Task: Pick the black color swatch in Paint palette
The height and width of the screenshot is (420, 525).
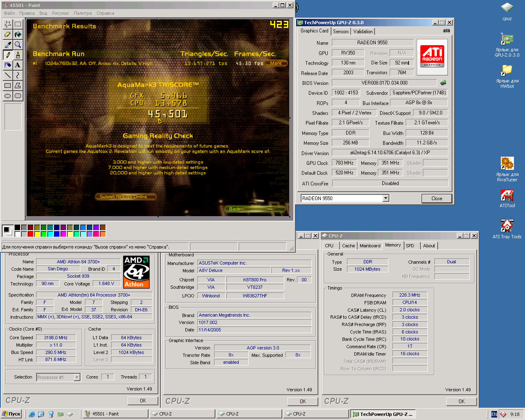Action: (x=18, y=228)
